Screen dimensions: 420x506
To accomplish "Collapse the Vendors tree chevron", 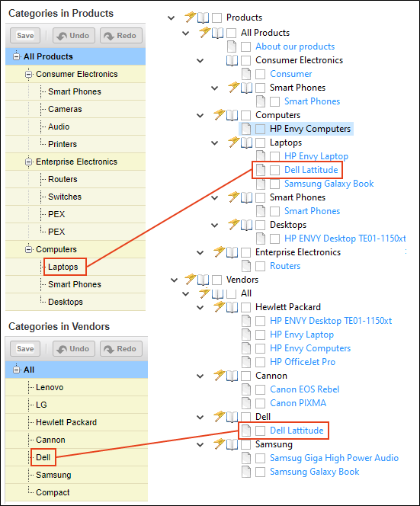I will (x=174, y=280).
